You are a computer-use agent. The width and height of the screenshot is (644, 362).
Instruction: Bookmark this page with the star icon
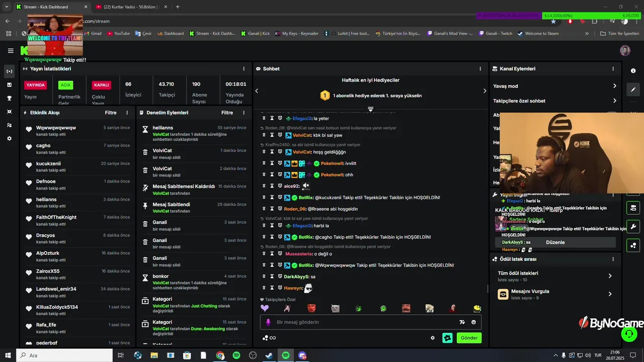click(553, 21)
